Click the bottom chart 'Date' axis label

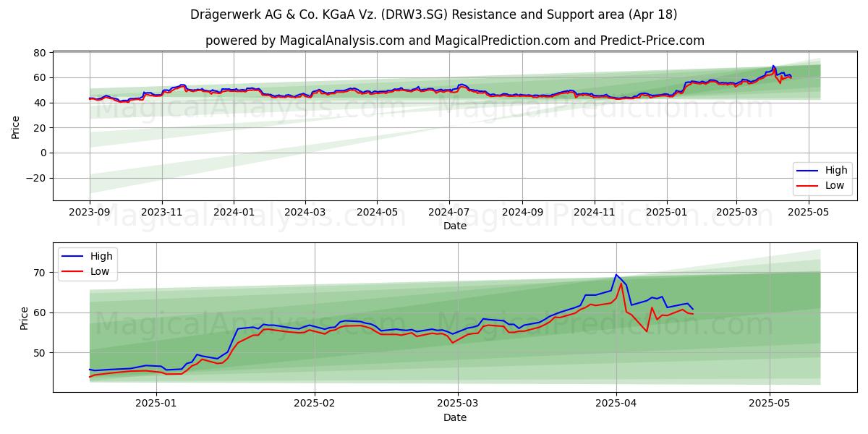(x=455, y=417)
